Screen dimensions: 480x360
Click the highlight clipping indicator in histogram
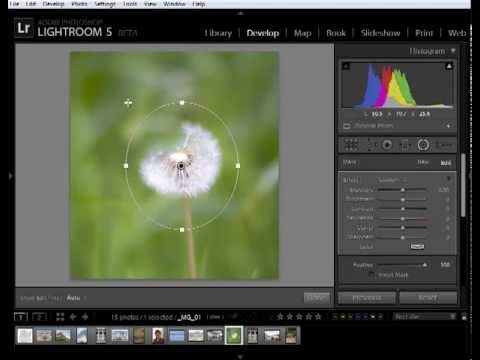[449, 66]
